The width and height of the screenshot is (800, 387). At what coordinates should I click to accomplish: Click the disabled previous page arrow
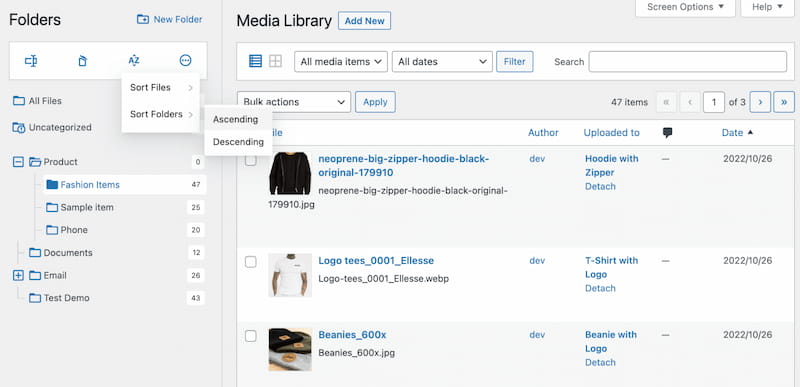point(690,102)
